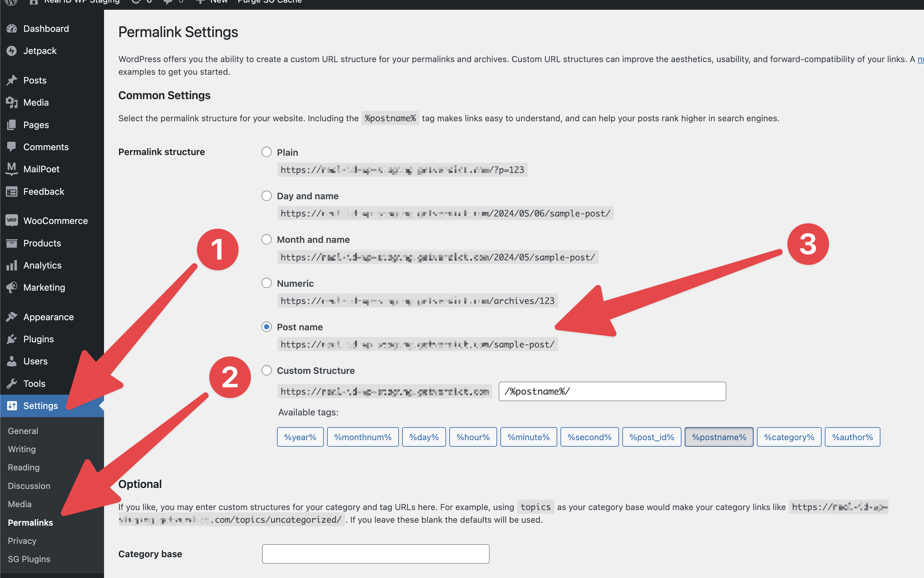
Task: Select the Numeric permalink radio button
Action: click(x=266, y=283)
